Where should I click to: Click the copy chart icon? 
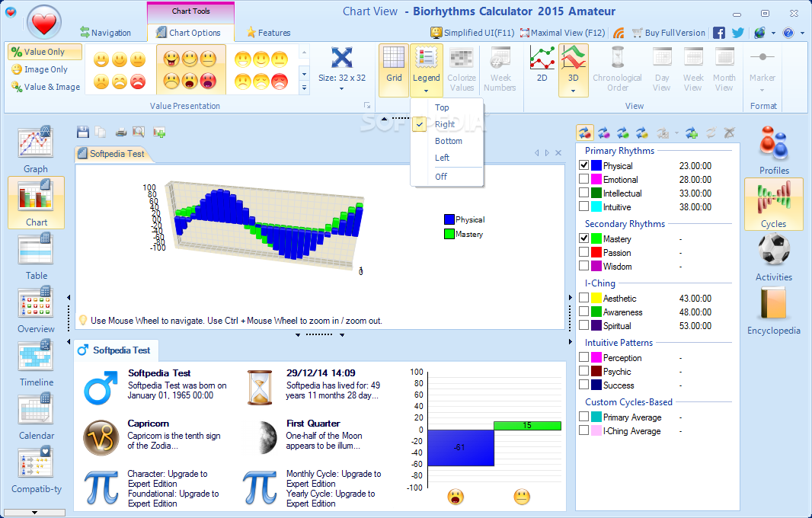coord(101,132)
